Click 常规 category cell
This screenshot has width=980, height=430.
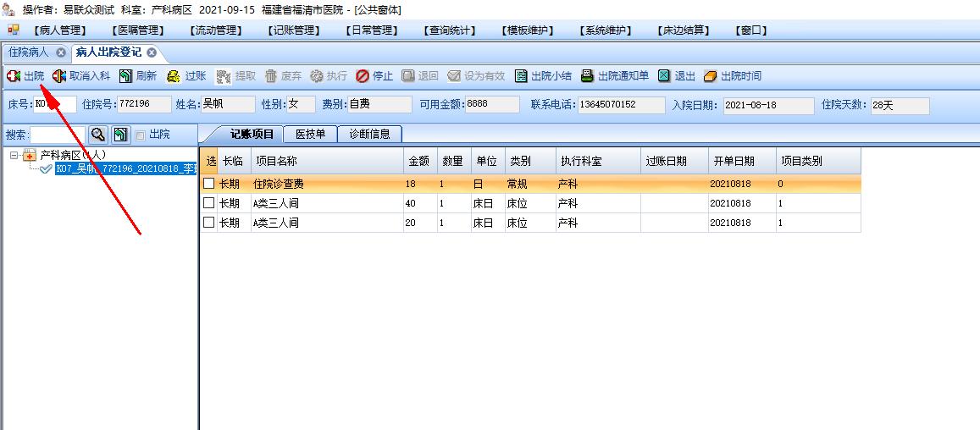tap(530, 185)
